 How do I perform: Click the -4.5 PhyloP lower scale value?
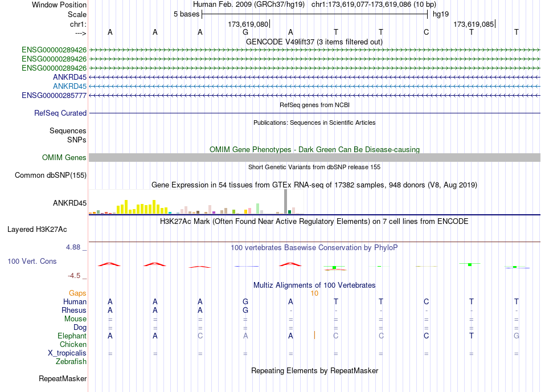[74, 275]
